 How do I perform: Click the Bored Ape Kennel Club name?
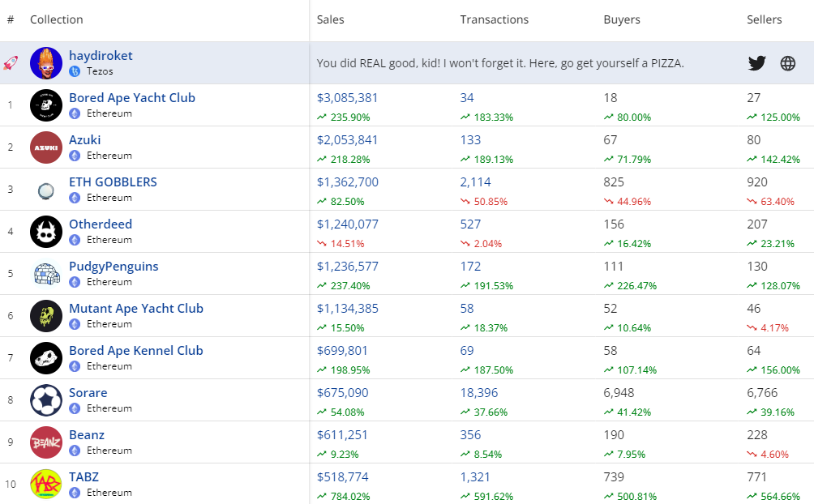(x=135, y=351)
